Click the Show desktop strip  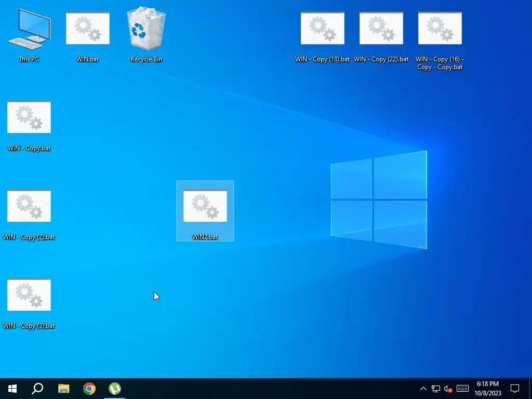point(530,389)
